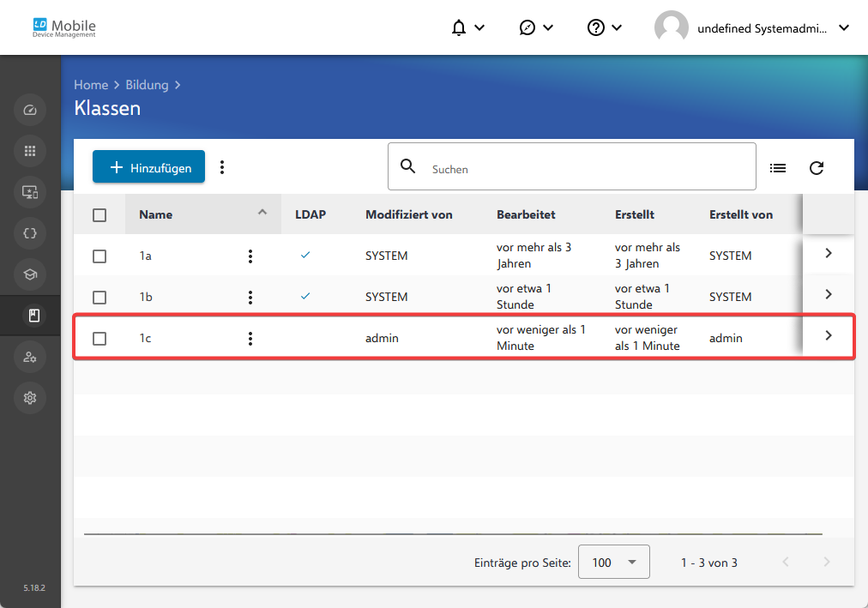Open the apps grid sidebar icon

pyautogui.click(x=30, y=151)
